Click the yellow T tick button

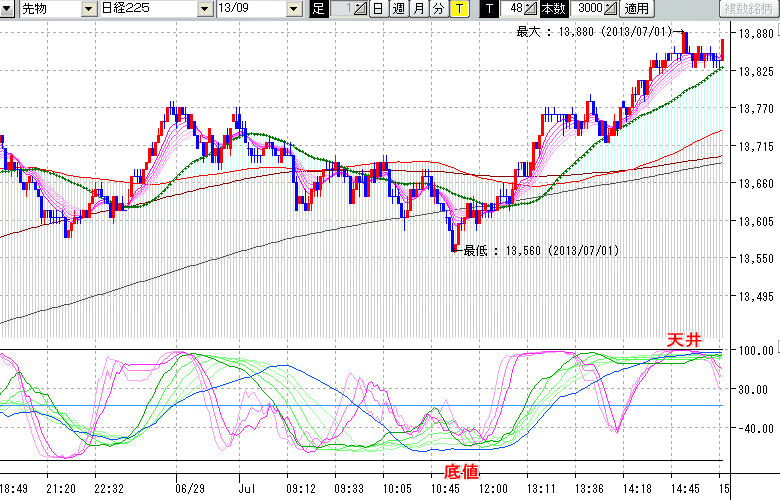click(458, 9)
